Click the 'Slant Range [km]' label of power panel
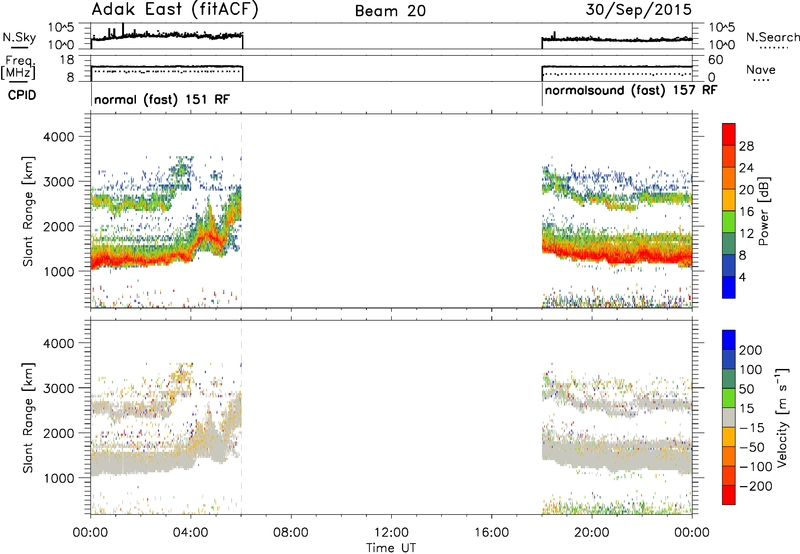The image size is (800, 554). (x=28, y=211)
